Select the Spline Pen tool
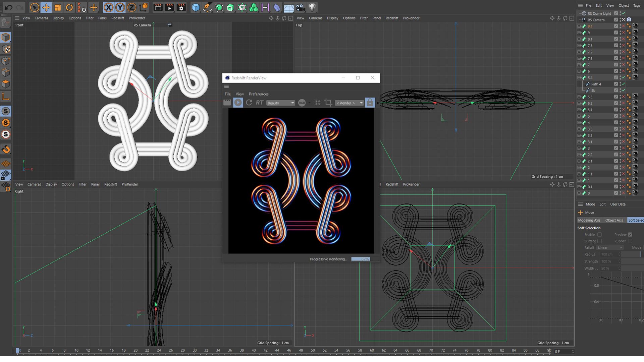644x362 pixels. pos(208,7)
